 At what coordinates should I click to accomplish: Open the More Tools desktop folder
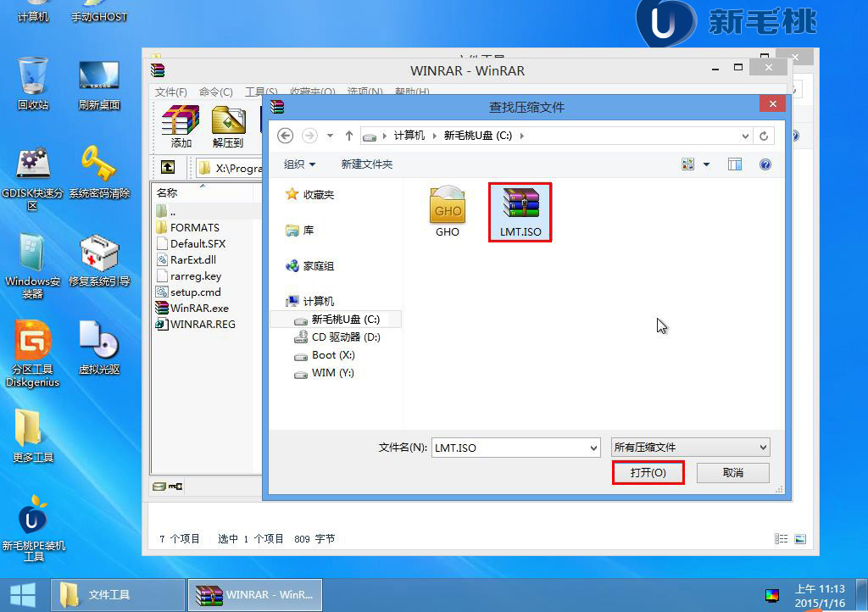[x=33, y=436]
